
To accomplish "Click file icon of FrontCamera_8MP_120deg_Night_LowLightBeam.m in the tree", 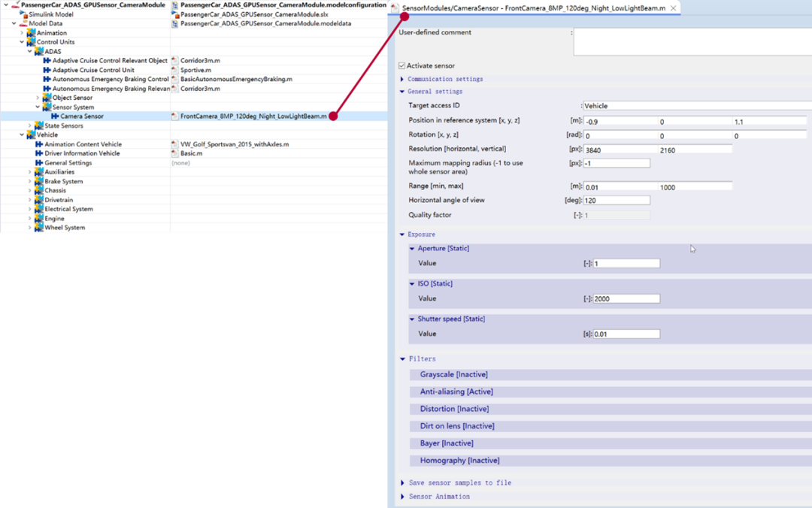I will tap(175, 116).
